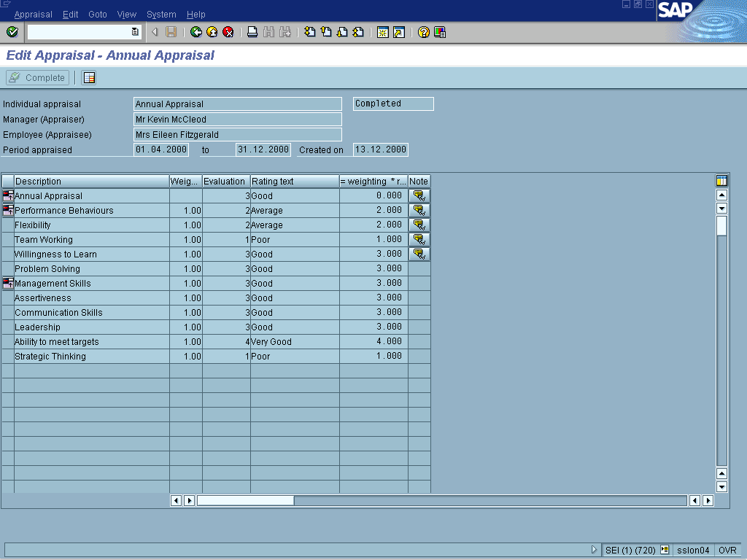The height and width of the screenshot is (560, 747).
Task: Open the Goto menu
Action: (98, 15)
